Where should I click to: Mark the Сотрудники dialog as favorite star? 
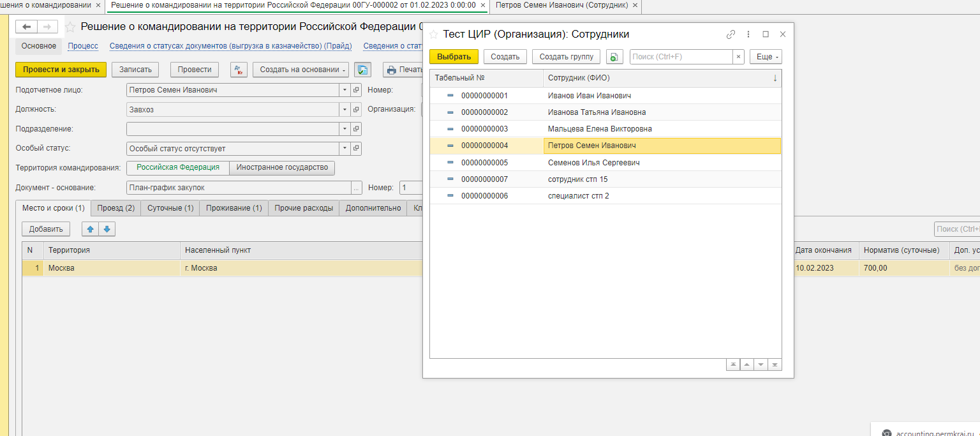click(x=434, y=34)
